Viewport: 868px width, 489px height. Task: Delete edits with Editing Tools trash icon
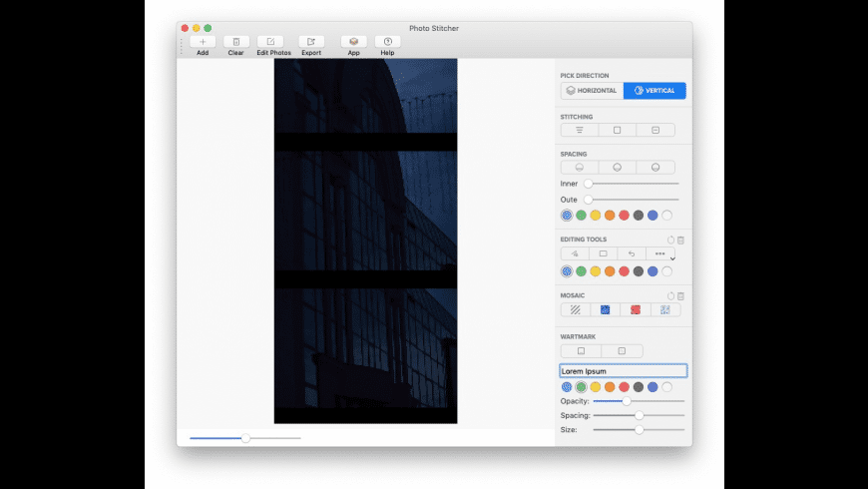(x=681, y=240)
